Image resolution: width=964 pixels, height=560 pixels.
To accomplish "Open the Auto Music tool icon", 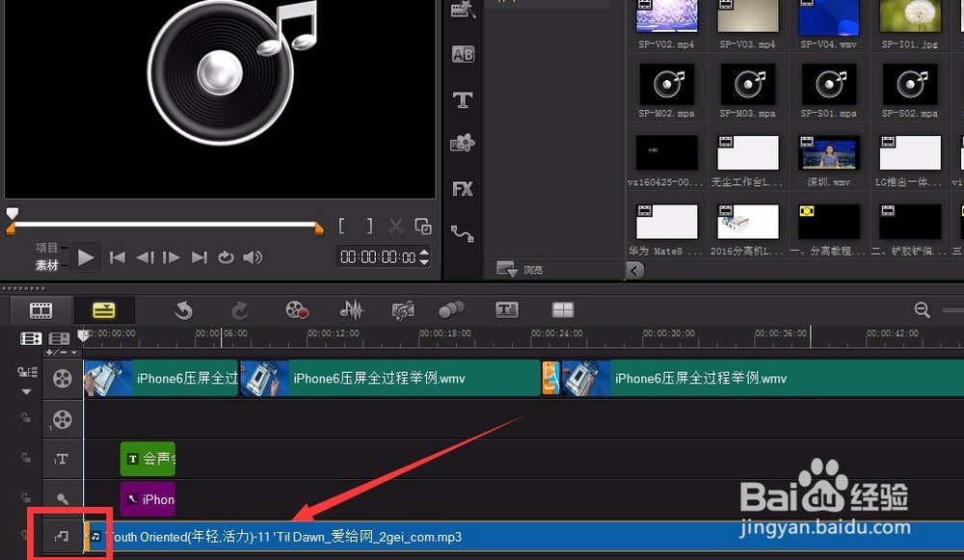I will [x=405, y=309].
